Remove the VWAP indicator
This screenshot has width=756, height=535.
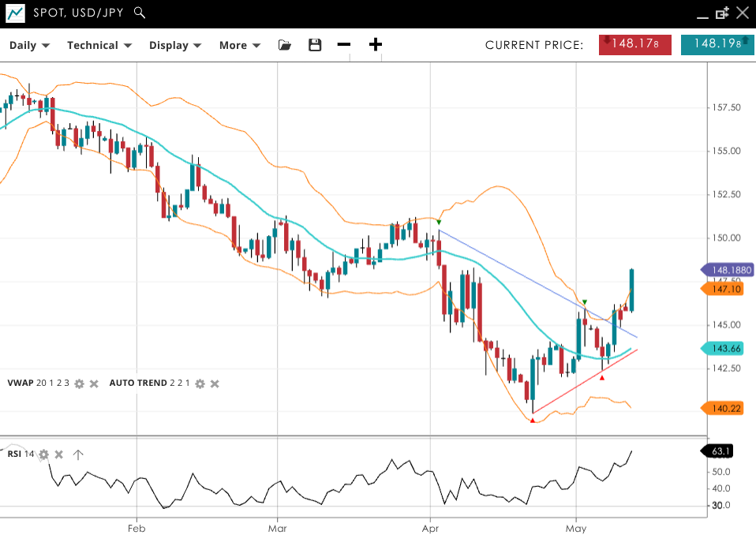coord(93,383)
